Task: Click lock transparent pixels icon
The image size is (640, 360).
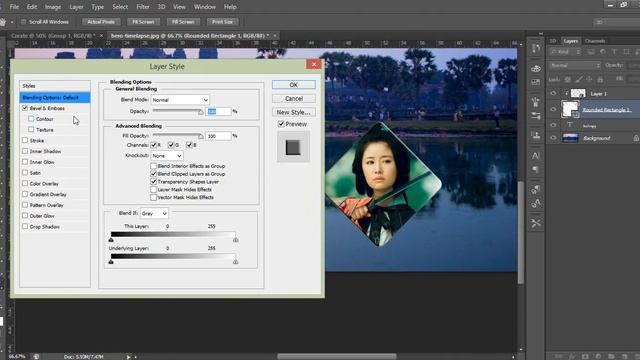Action: 568,79
